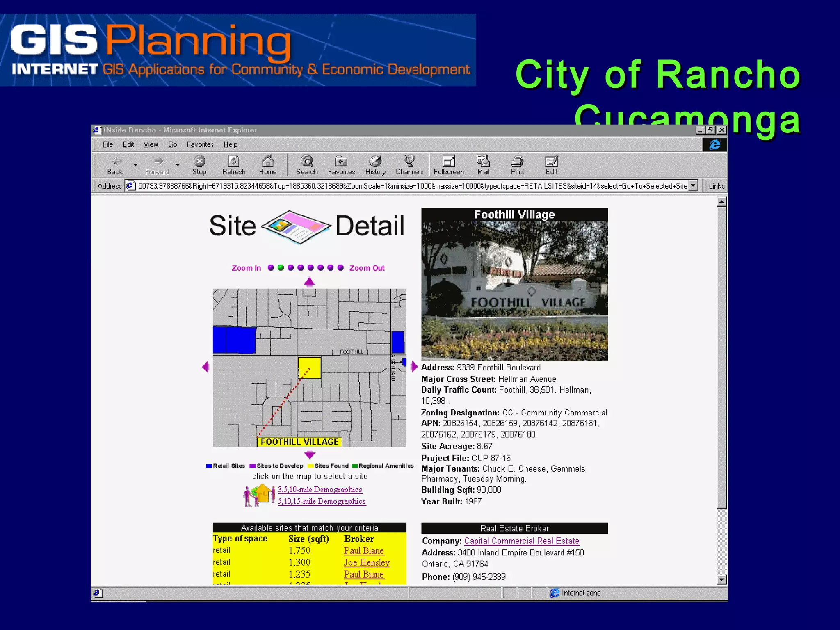Open the File menu
840x630 pixels.
[108, 144]
